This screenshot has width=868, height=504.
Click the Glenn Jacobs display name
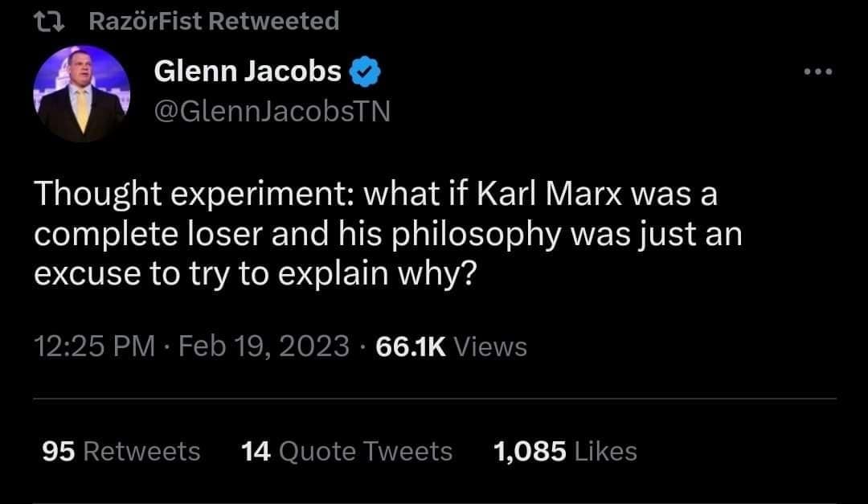[x=247, y=72]
